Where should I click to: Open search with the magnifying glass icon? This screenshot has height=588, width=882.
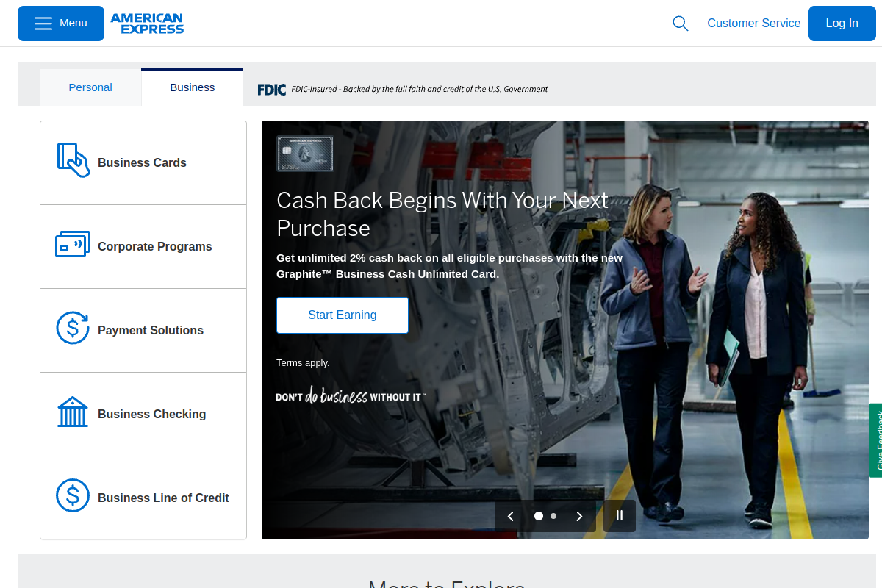coord(681,24)
